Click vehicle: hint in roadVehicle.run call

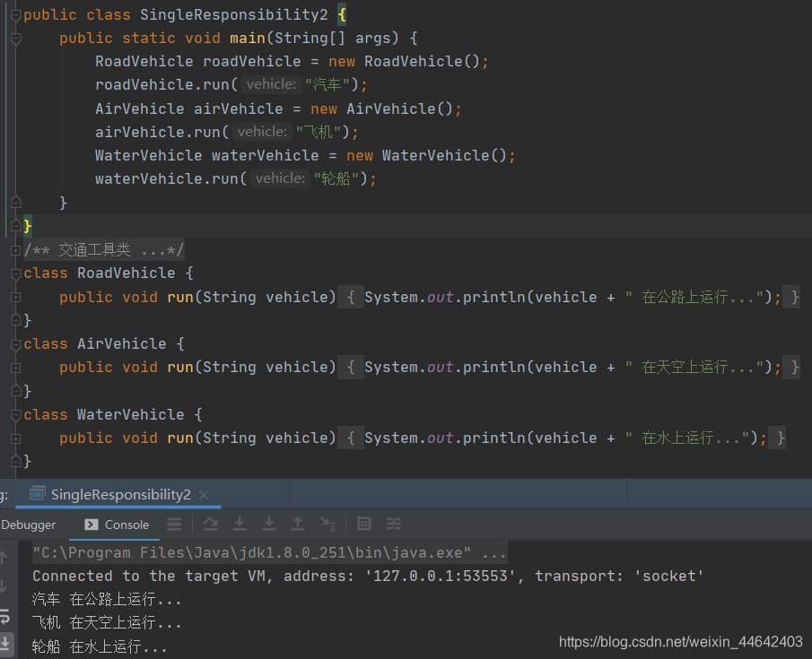(x=271, y=84)
